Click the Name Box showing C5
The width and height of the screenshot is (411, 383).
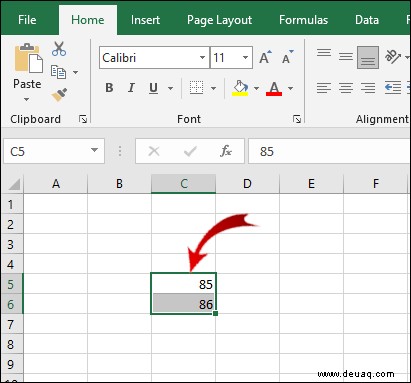(x=54, y=151)
